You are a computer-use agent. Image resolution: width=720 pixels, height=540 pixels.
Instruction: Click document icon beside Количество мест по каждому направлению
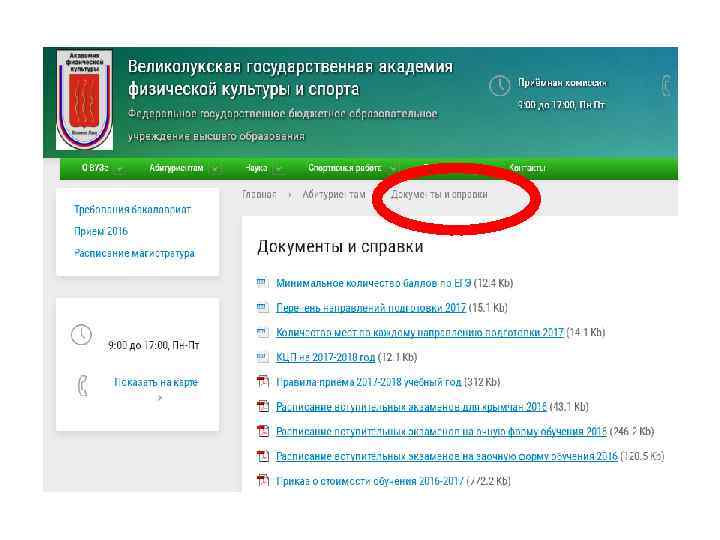(x=262, y=332)
